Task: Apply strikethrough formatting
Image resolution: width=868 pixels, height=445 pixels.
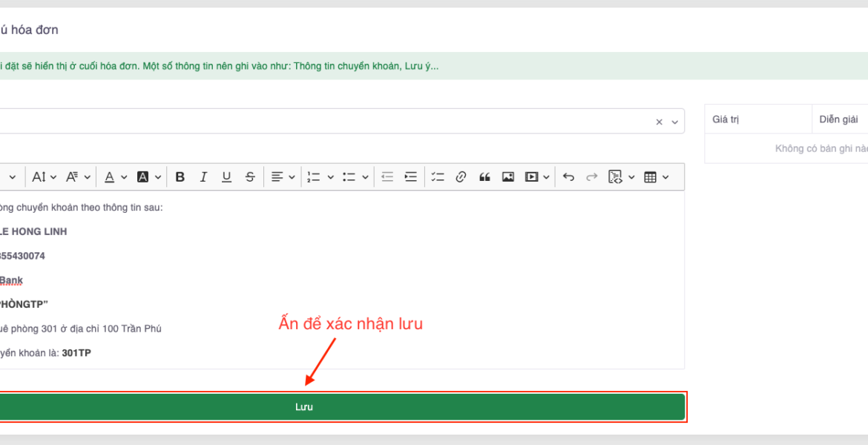Action: [250, 177]
